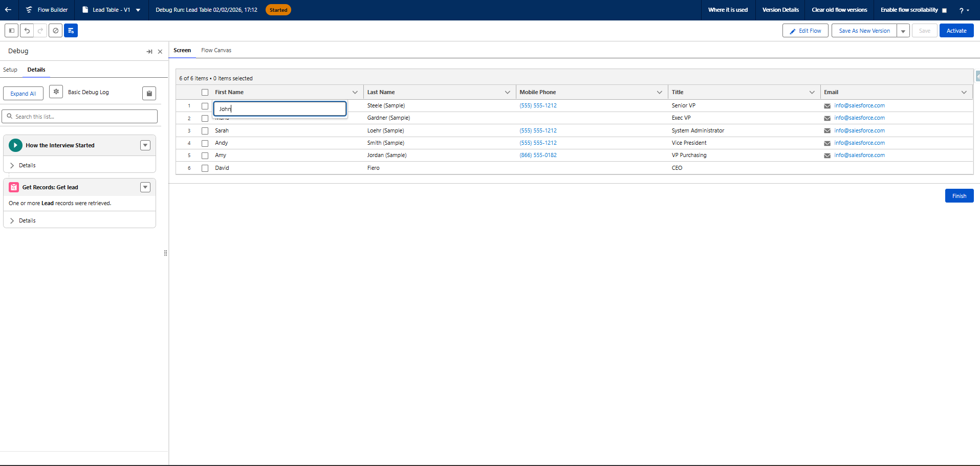Dock the Debug panel with arrow icon
The image size is (980, 466).
[149, 52]
